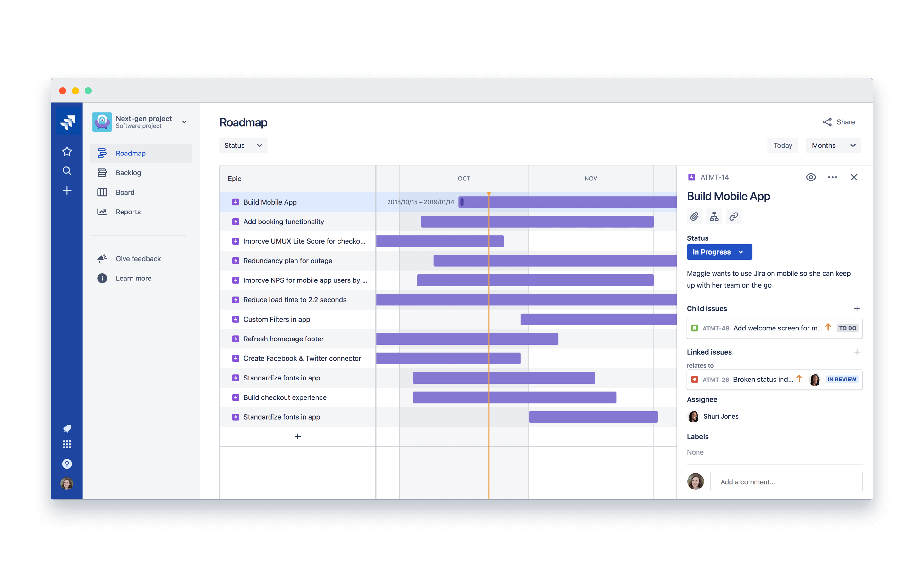
Task: Click Add child issue plus button
Action: (x=858, y=308)
